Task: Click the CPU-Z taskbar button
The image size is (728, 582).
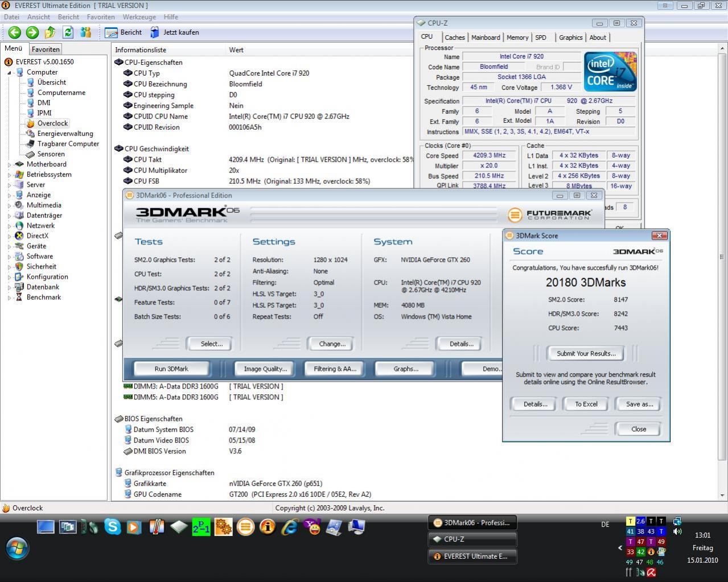Action: tap(472, 539)
